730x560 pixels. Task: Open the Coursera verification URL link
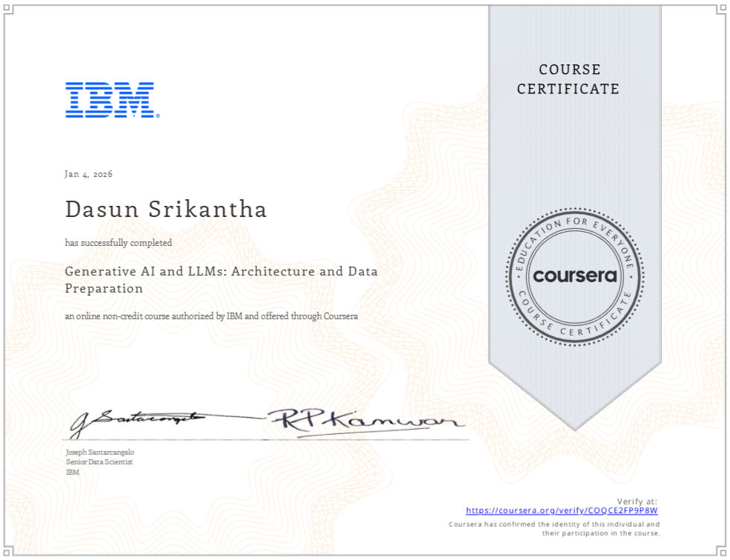coord(562,510)
